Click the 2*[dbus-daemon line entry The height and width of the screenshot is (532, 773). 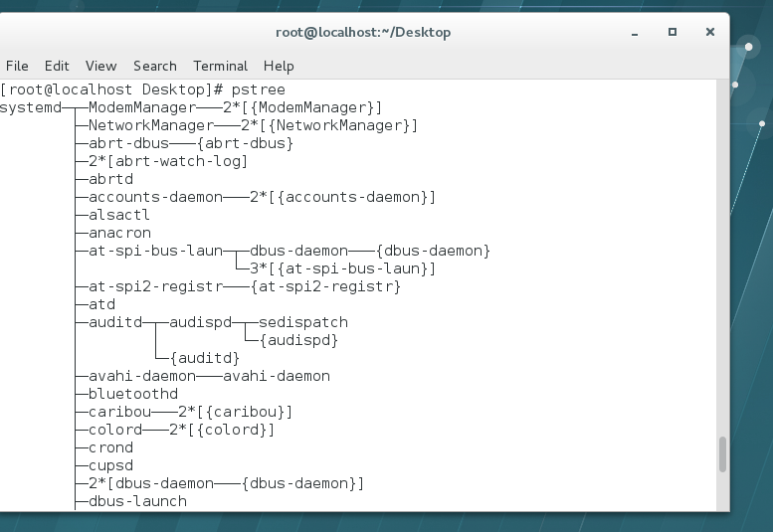pos(226,483)
